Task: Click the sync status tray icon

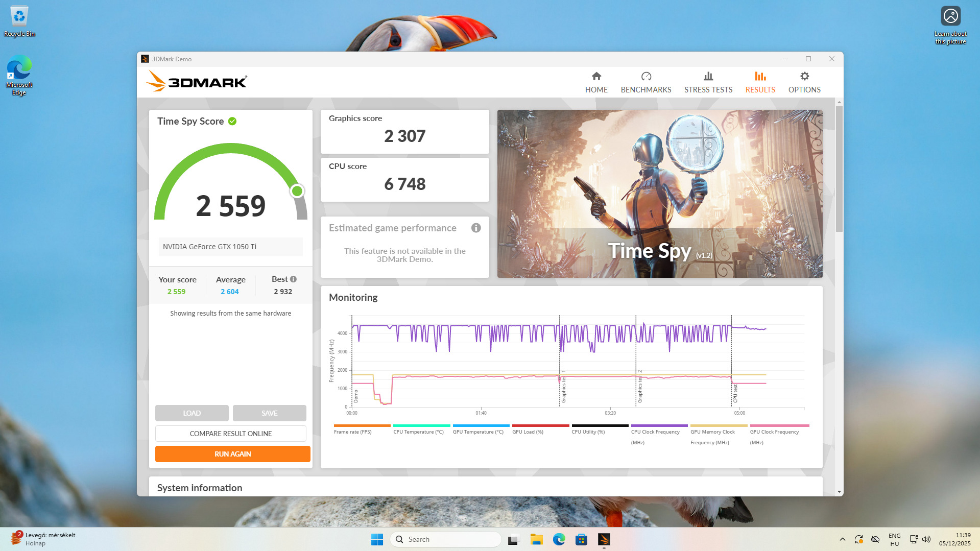Action: (x=859, y=539)
